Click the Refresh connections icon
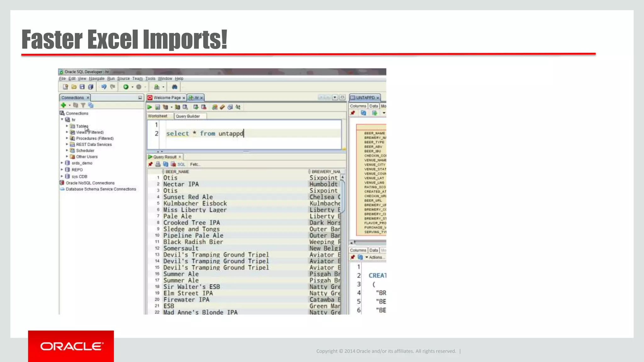 click(x=75, y=105)
